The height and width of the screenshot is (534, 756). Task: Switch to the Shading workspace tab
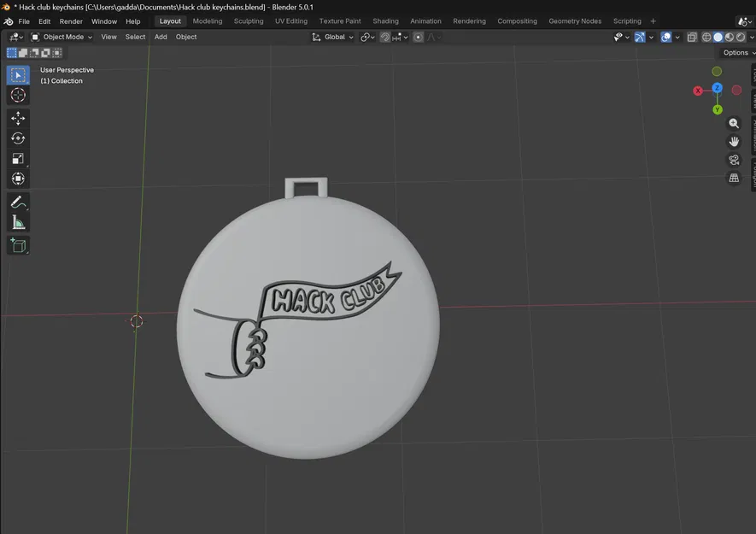pyautogui.click(x=385, y=21)
